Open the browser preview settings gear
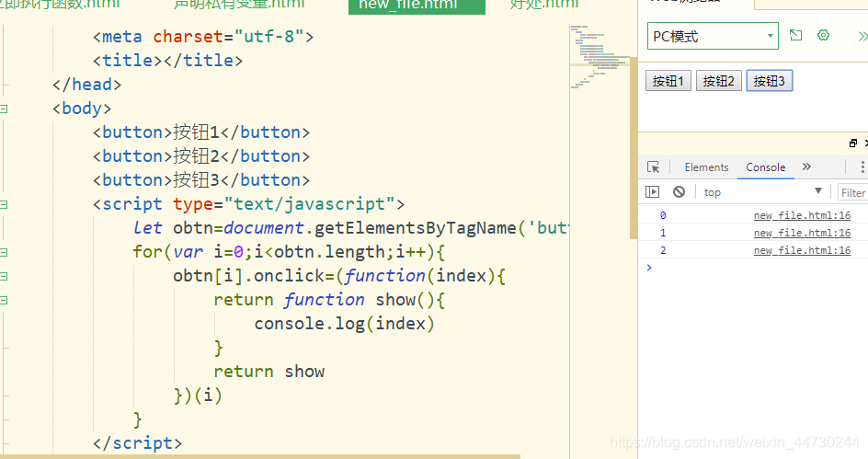Image resolution: width=868 pixels, height=459 pixels. coord(823,36)
